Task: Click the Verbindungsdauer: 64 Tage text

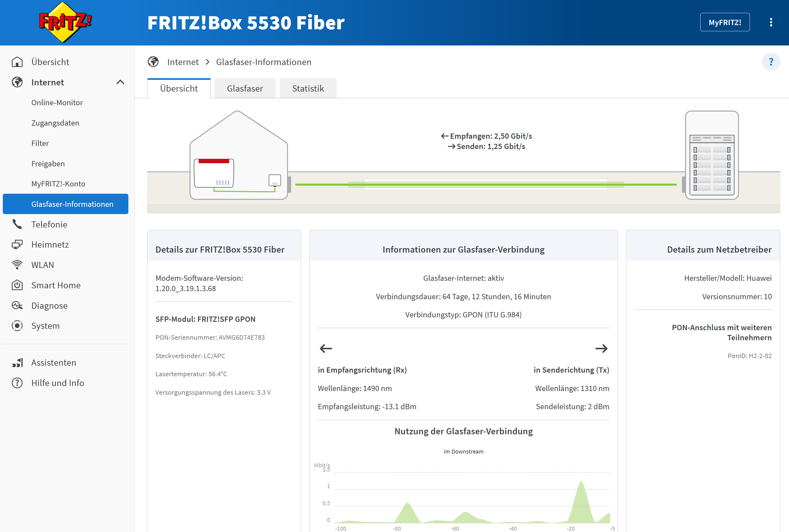Action: 463,296
